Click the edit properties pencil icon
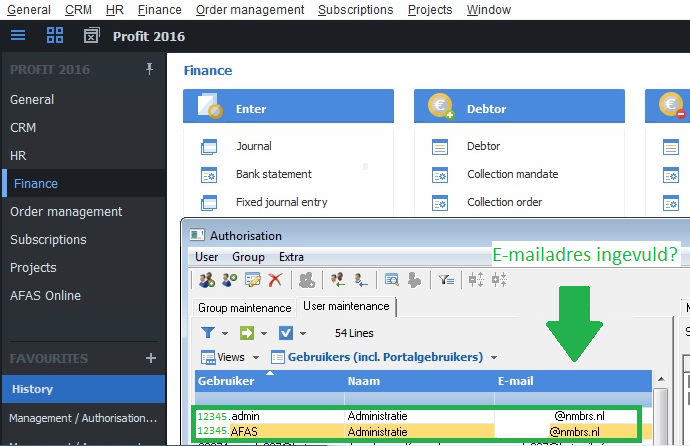 [x=253, y=280]
